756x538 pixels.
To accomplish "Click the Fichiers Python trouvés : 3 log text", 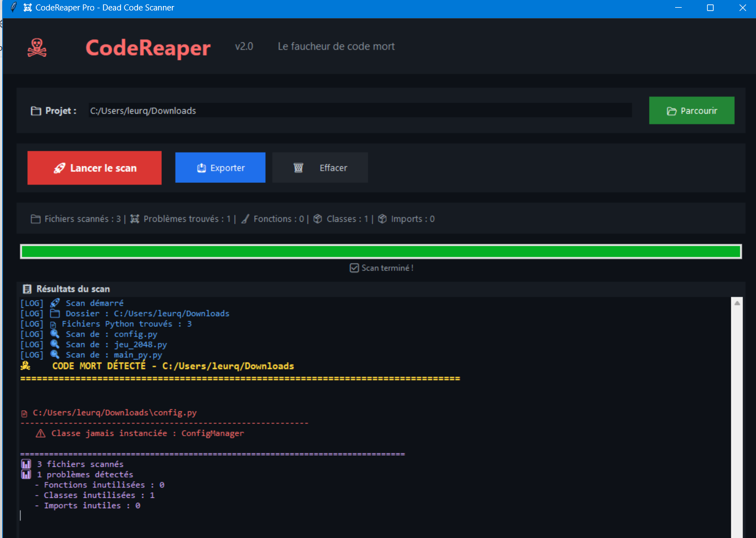I will point(127,324).
